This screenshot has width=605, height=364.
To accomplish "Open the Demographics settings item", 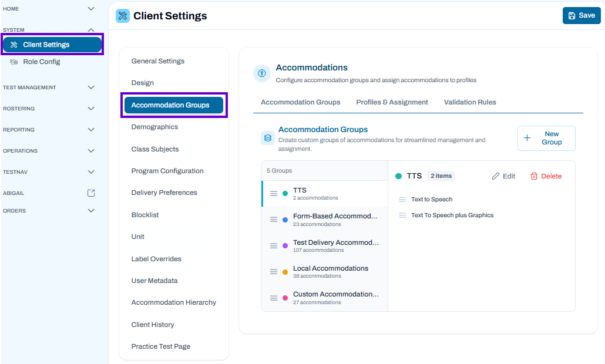I will tap(154, 127).
